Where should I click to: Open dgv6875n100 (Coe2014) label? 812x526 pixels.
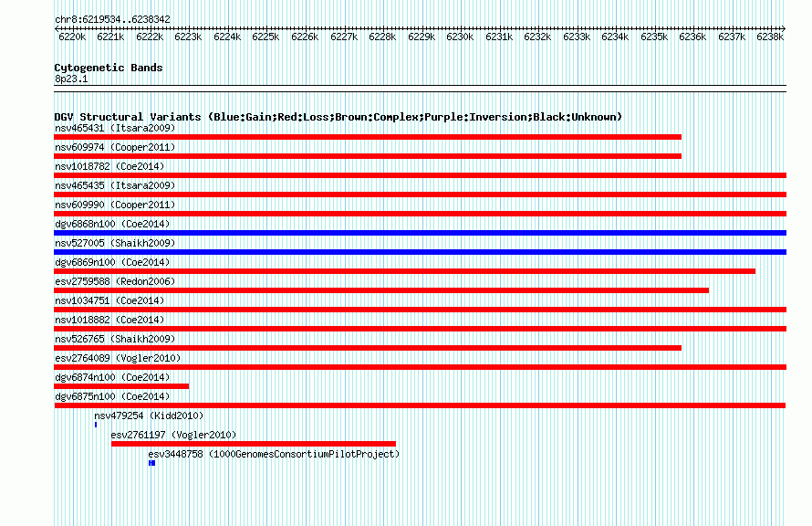(x=112, y=396)
